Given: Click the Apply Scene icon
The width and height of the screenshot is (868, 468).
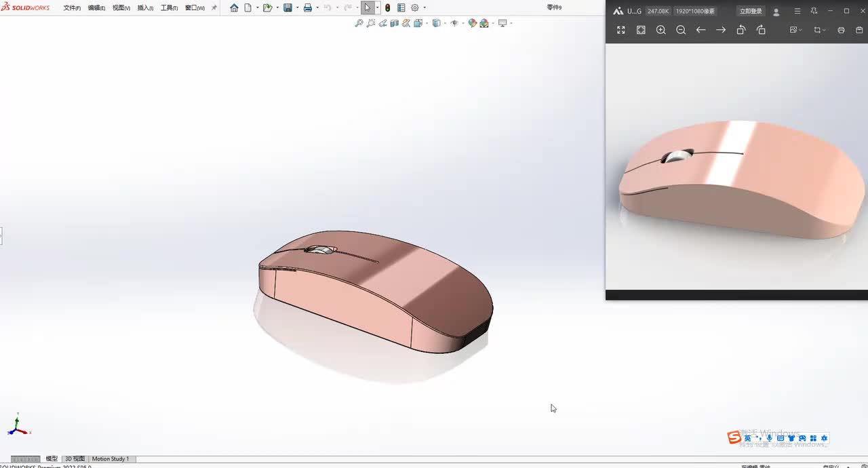Looking at the screenshot, I should [x=484, y=23].
